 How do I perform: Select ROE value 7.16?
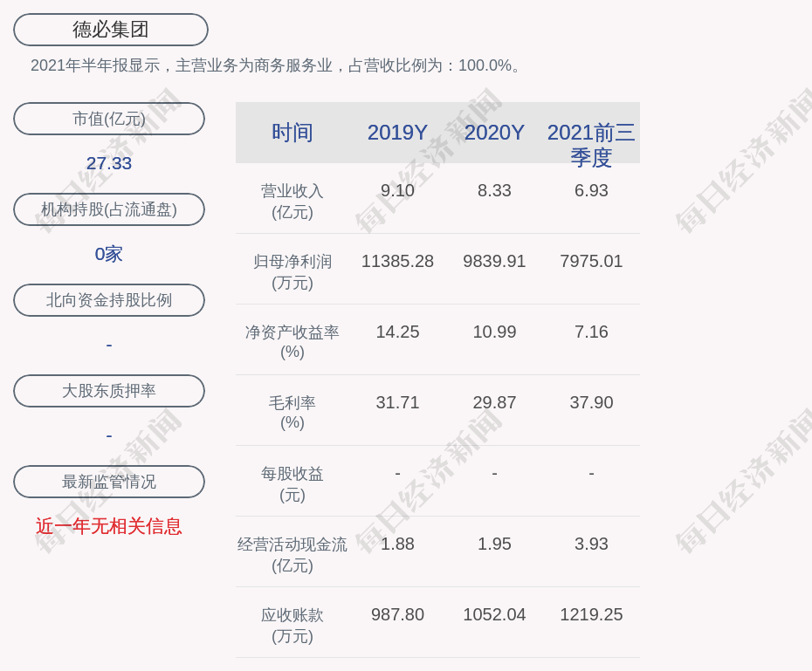click(x=591, y=332)
